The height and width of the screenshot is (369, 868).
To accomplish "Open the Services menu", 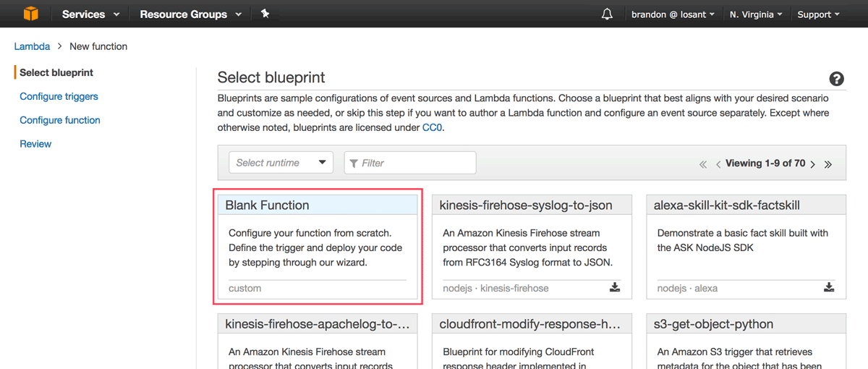I will pos(90,14).
